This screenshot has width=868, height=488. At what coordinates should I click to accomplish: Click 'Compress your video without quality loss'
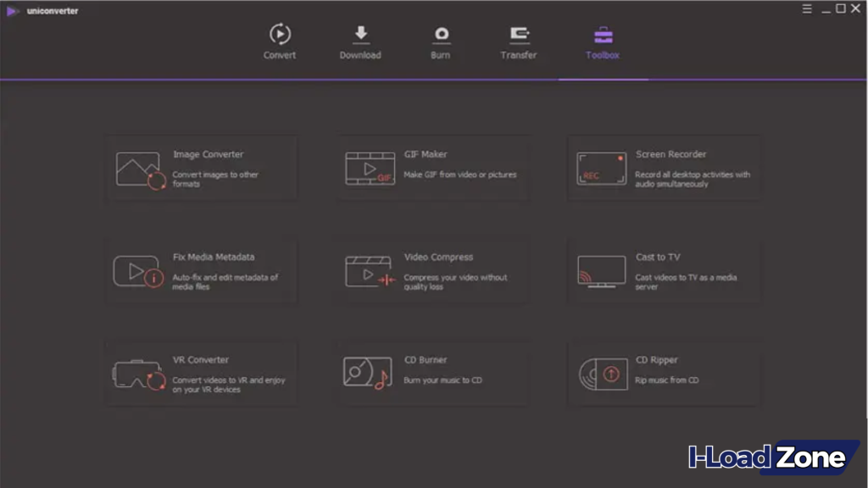455,282
